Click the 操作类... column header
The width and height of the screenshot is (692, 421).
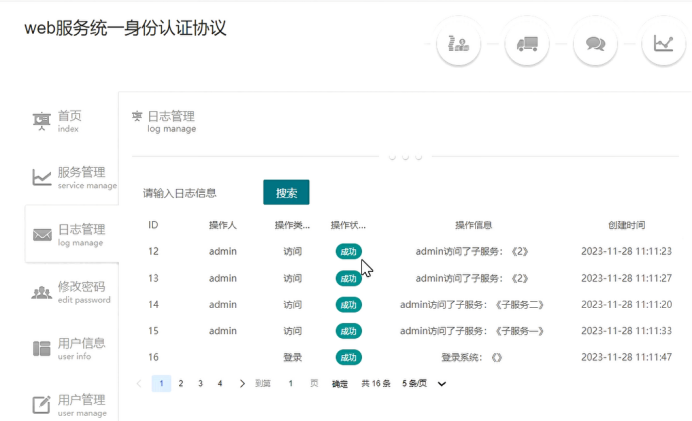(292, 225)
